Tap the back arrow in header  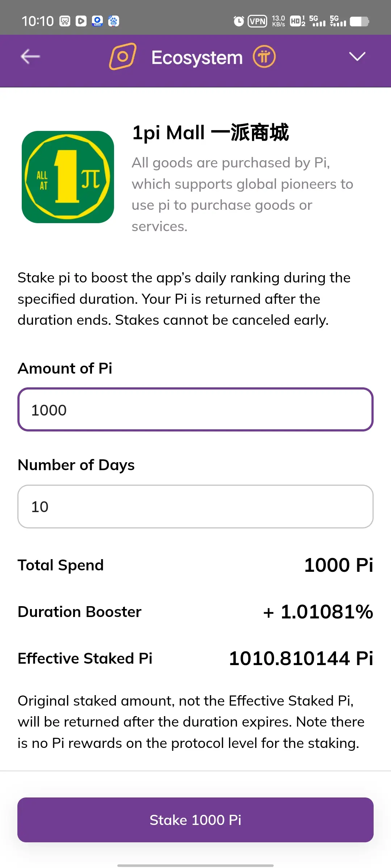coord(30,57)
